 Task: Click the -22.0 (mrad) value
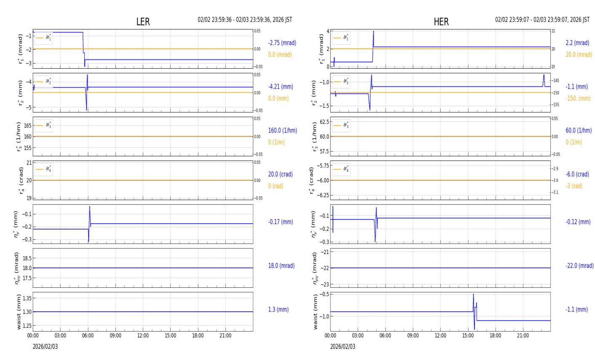click(x=579, y=266)
